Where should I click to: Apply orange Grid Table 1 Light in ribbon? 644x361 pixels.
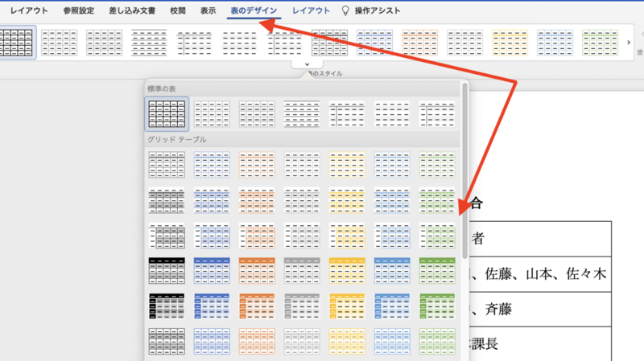click(419, 43)
